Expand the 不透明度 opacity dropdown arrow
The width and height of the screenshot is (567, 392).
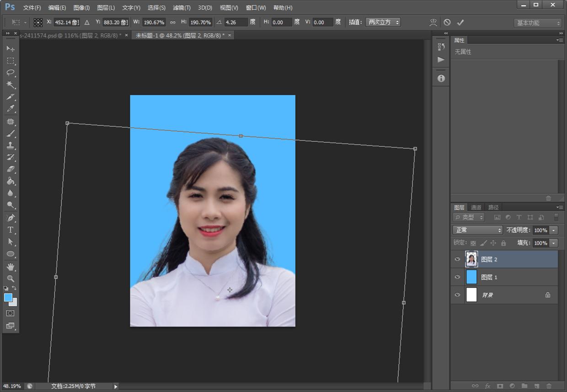pyautogui.click(x=554, y=230)
